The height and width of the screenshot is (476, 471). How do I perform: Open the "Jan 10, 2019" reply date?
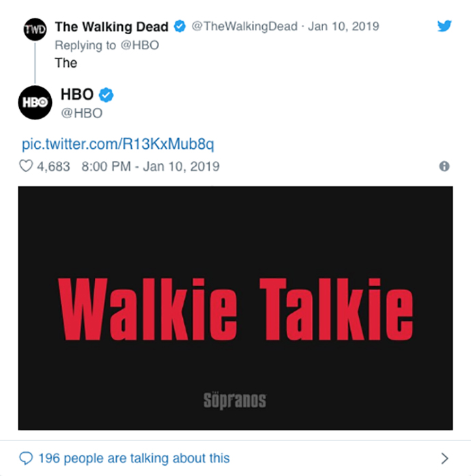(343, 27)
